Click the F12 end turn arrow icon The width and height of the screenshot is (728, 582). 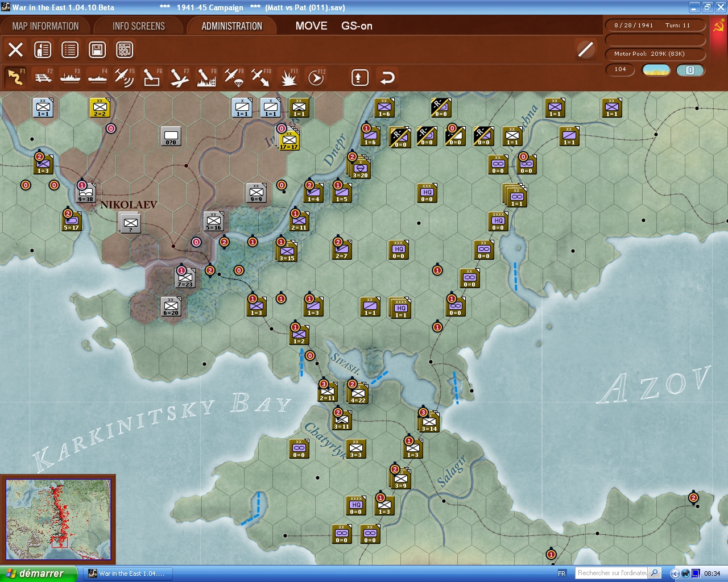pos(316,77)
